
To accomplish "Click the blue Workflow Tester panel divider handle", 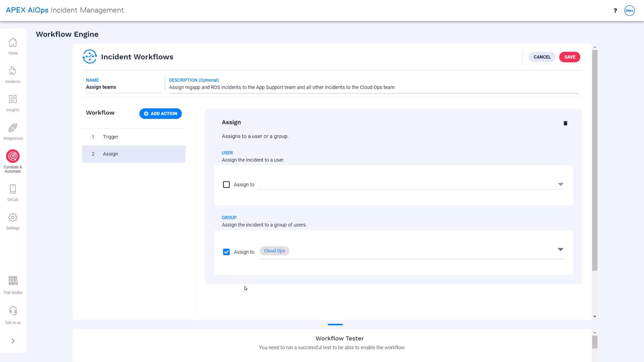I will click(335, 324).
